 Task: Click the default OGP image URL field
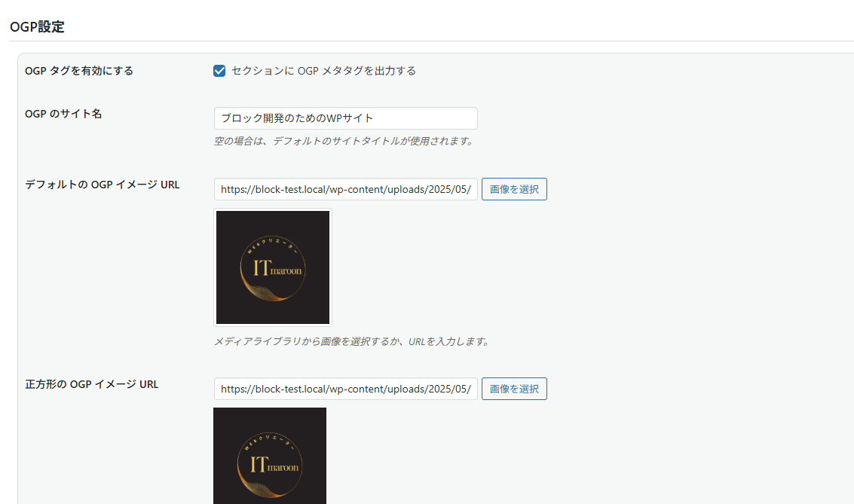click(346, 189)
